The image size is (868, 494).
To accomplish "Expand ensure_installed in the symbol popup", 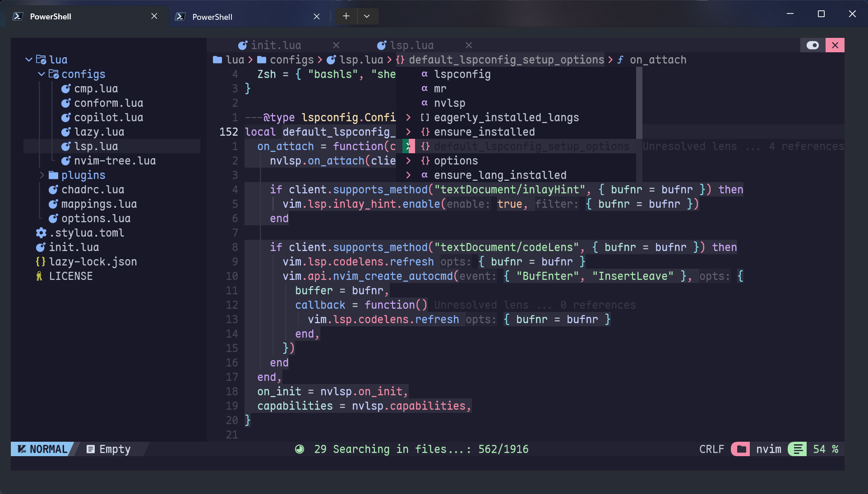I will pos(408,132).
